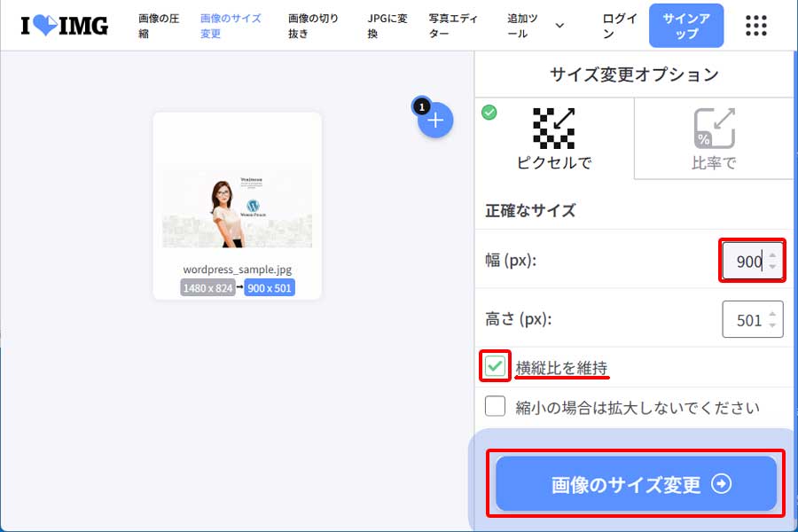Uncheck the 横縦比を維持 checkbox
Screen dimensions: 798x532
(495, 365)
